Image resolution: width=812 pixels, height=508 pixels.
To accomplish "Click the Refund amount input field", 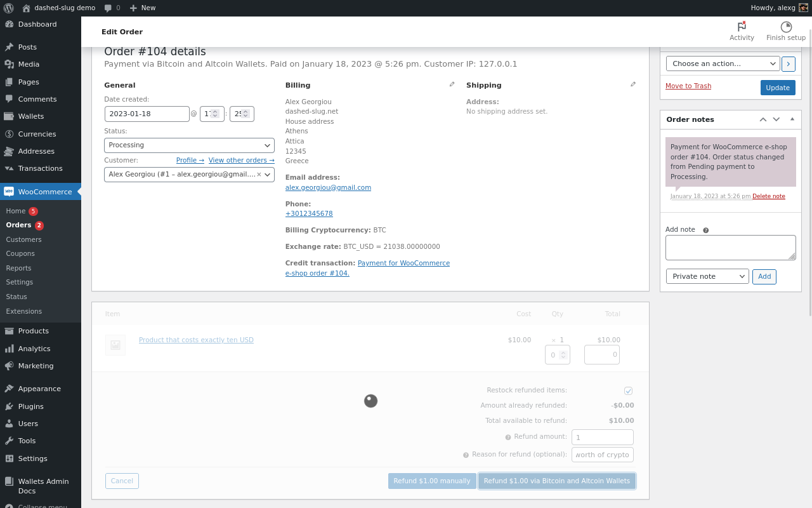I will click(603, 437).
